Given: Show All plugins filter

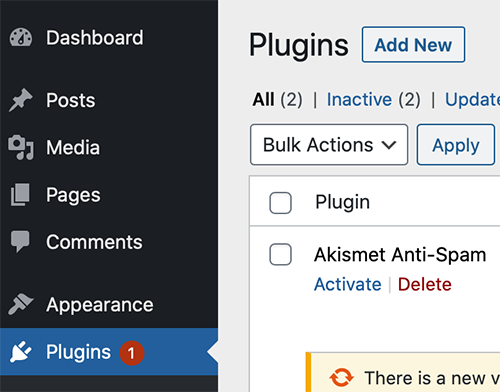Looking at the screenshot, I should (263, 99).
